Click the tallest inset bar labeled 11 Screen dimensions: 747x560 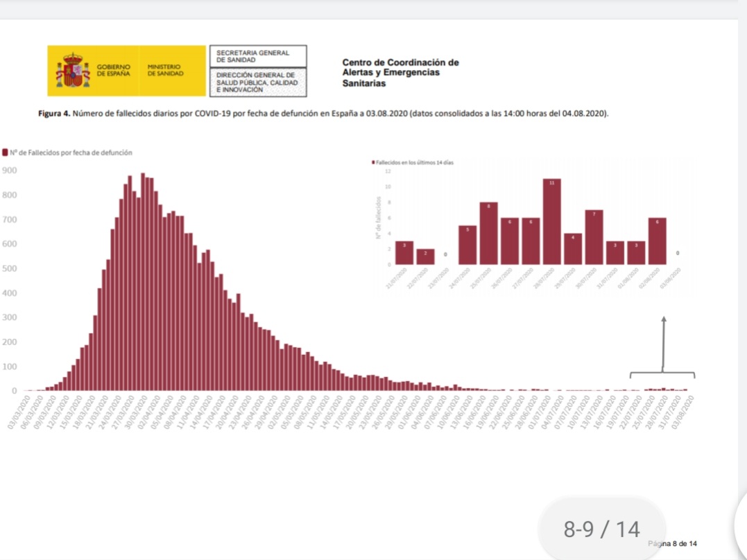[552, 221]
